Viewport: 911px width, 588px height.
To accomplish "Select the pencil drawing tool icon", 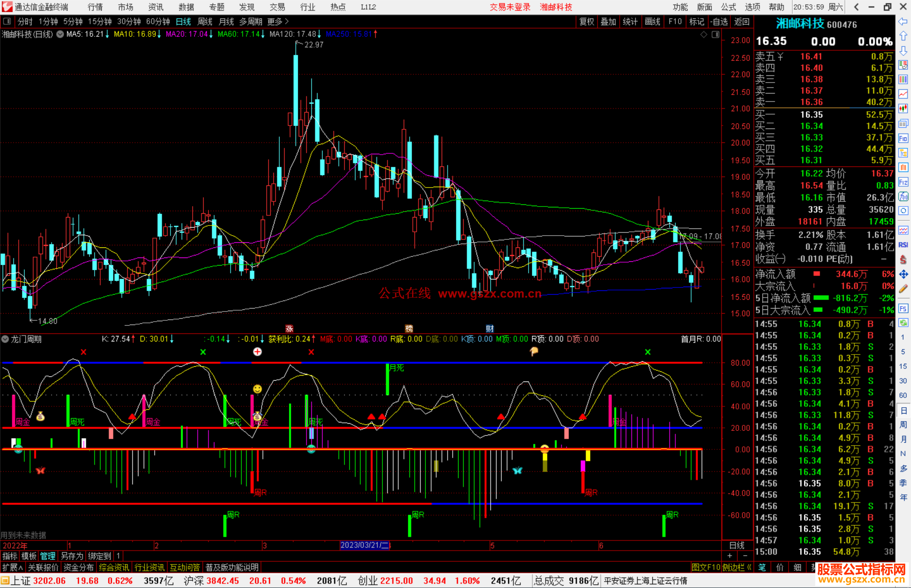I will click(x=903, y=289).
